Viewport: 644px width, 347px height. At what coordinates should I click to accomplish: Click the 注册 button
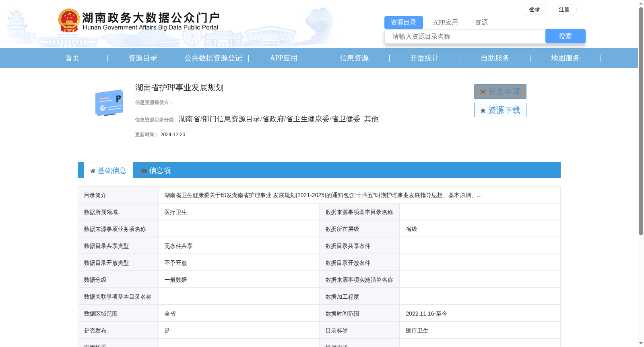tap(564, 9)
